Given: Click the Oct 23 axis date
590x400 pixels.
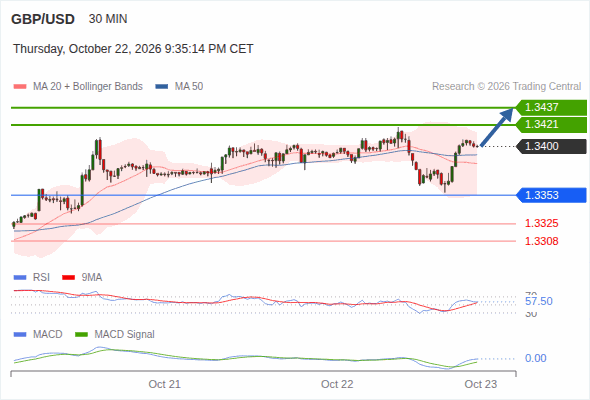Looking at the screenshot, I should coord(481,384).
